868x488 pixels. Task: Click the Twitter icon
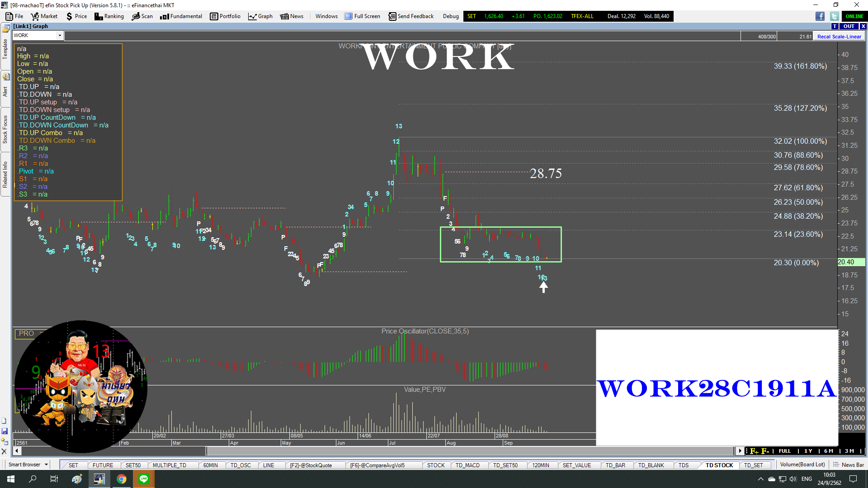pos(834,16)
